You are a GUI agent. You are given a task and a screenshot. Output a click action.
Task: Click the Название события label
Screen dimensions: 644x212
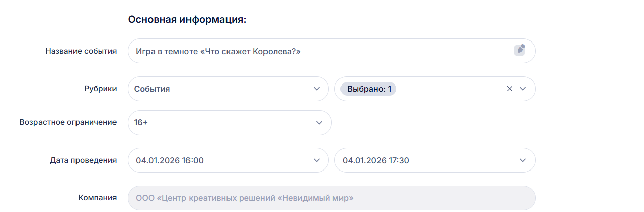[81, 51]
